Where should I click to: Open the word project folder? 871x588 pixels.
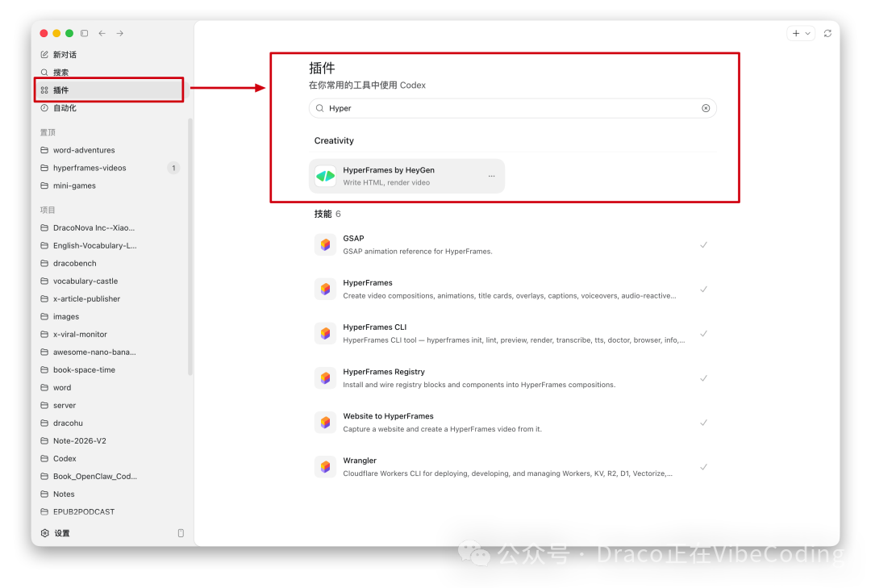[x=110, y=388]
